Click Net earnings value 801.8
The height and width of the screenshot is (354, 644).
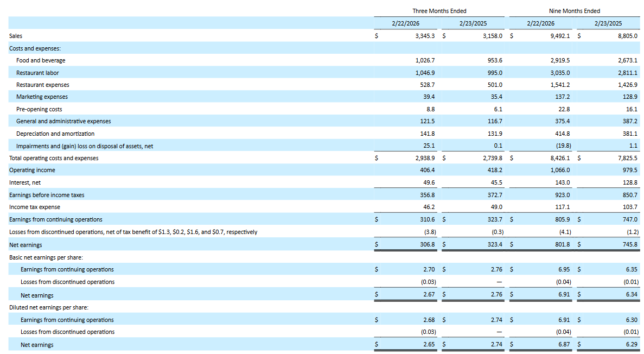point(563,245)
